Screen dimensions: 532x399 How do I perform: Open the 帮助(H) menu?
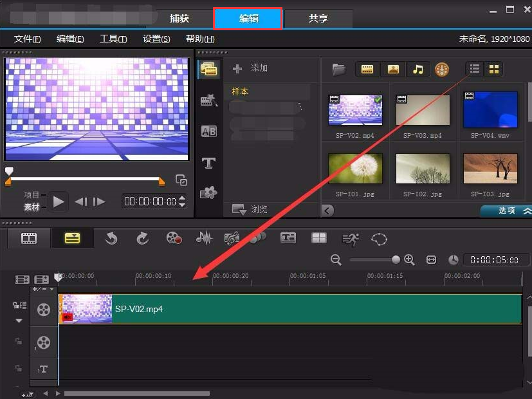pyautogui.click(x=199, y=39)
